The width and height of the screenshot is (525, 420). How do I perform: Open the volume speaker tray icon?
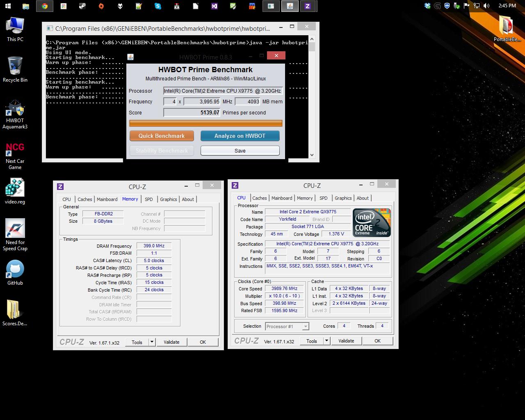pyautogui.click(x=486, y=6)
